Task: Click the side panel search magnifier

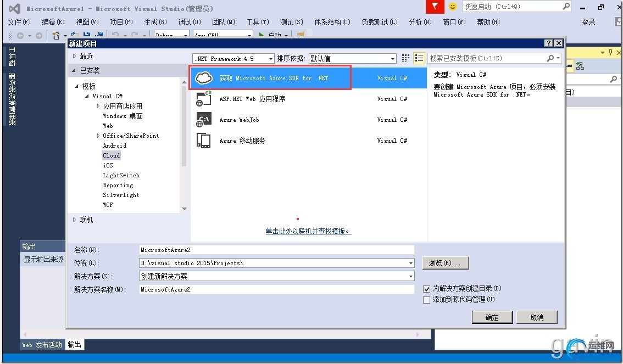Action: click(x=614, y=80)
